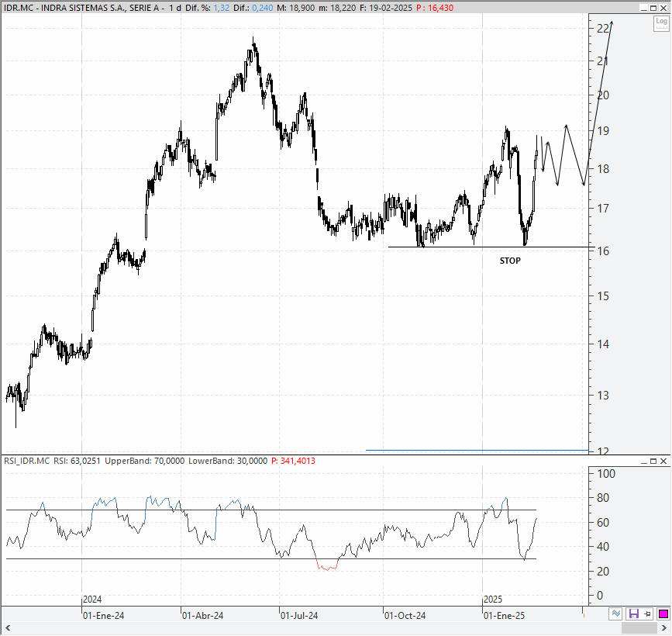The width and height of the screenshot is (672, 636).
Task: Maximize the RSI_IDR.MC indicator panel
Action: 653,461
